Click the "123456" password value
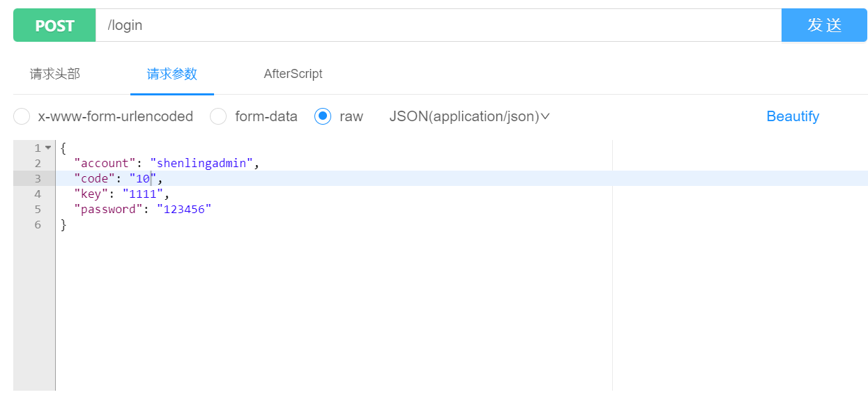 [x=183, y=209]
